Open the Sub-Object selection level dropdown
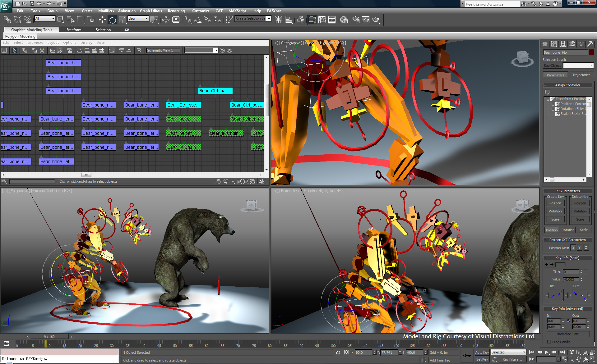 coord(578,66)
